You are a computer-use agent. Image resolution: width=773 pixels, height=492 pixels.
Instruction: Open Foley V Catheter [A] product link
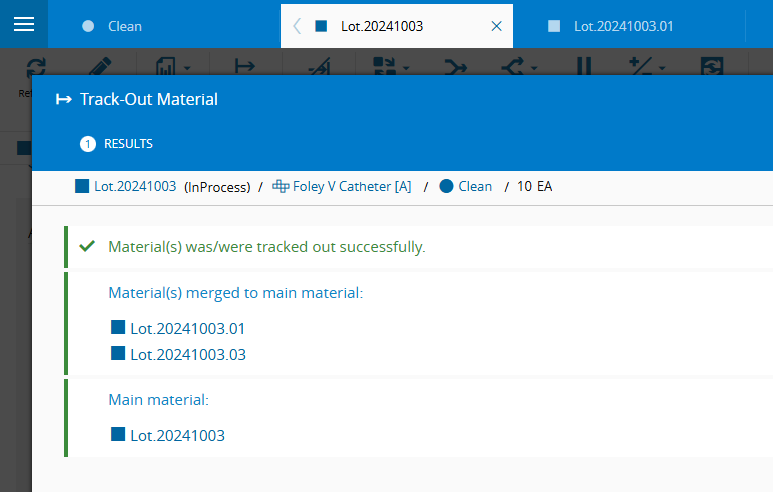click(352, 186)
